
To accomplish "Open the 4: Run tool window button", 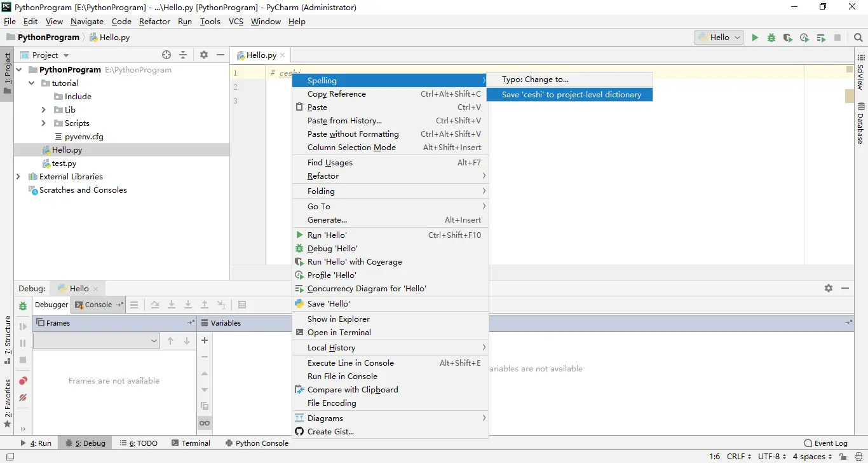I will pos(36,443).
